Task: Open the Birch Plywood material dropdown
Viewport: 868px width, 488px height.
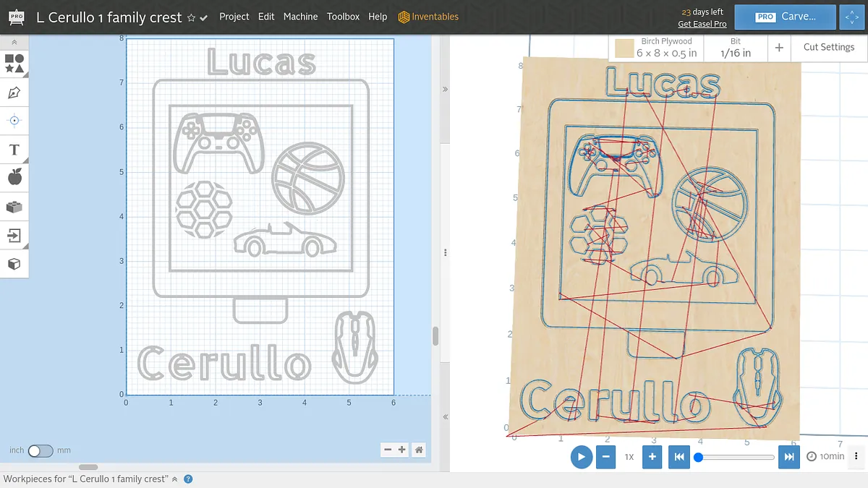Action: coord(656,48)
